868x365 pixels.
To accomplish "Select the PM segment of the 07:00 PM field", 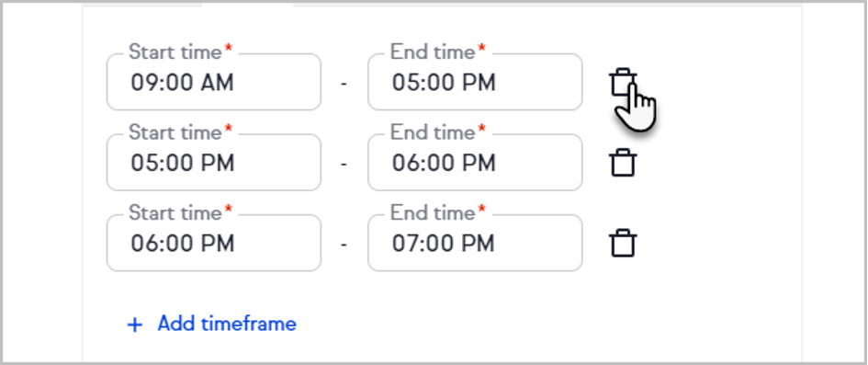I will coord(479,243).
